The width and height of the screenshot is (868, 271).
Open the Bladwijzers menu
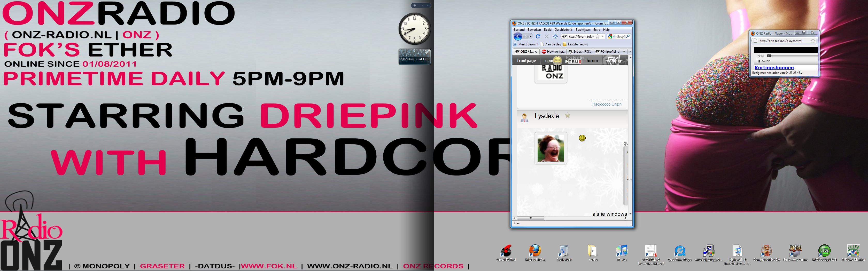pyautogui.click(x=583, y=30)
